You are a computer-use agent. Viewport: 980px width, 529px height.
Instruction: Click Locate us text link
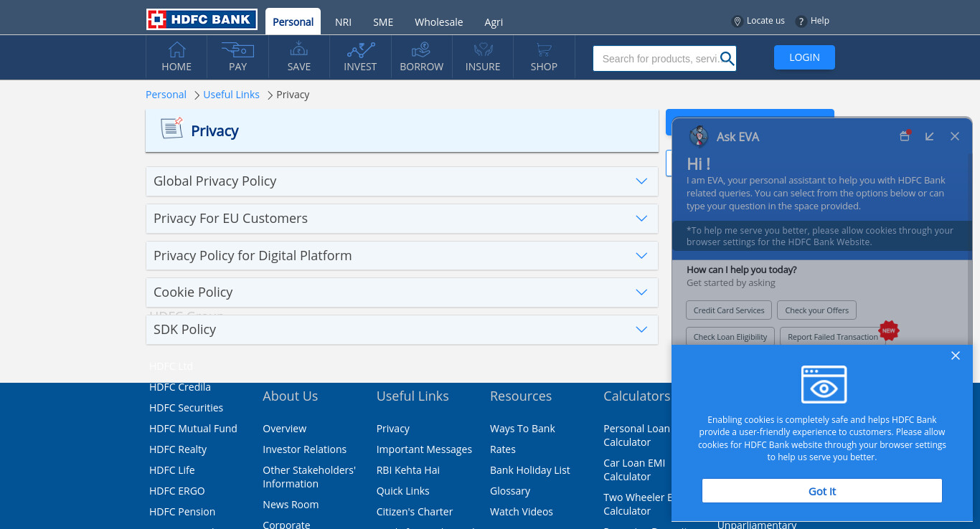tap(765, 21)
